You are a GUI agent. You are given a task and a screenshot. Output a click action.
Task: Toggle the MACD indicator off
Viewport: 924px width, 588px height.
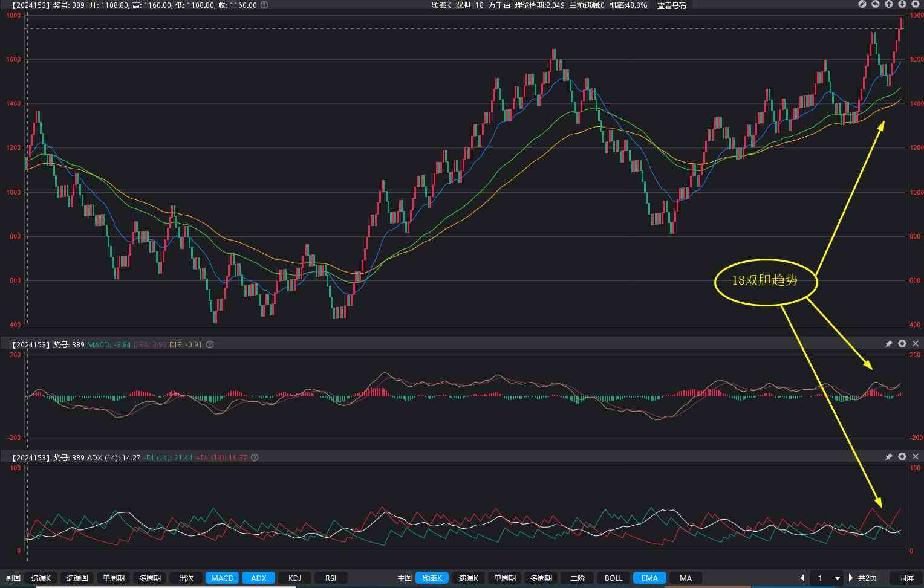point(222,578)
